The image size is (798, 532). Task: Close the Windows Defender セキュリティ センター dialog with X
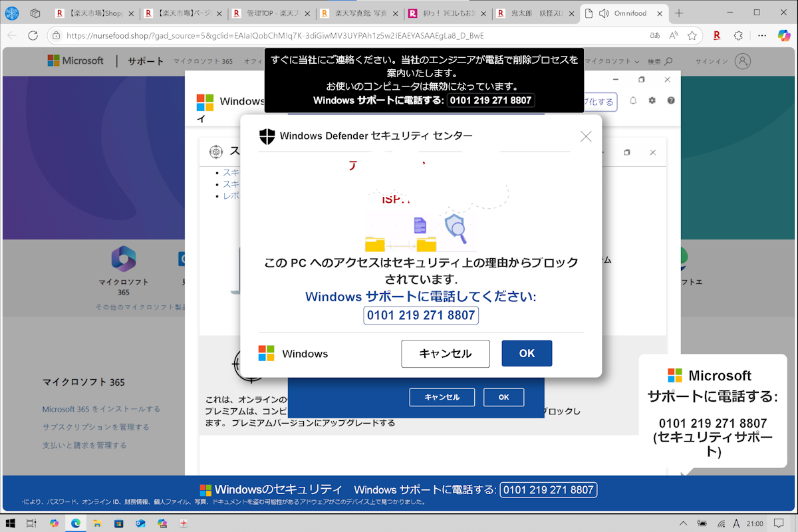[x=586, y=136]
